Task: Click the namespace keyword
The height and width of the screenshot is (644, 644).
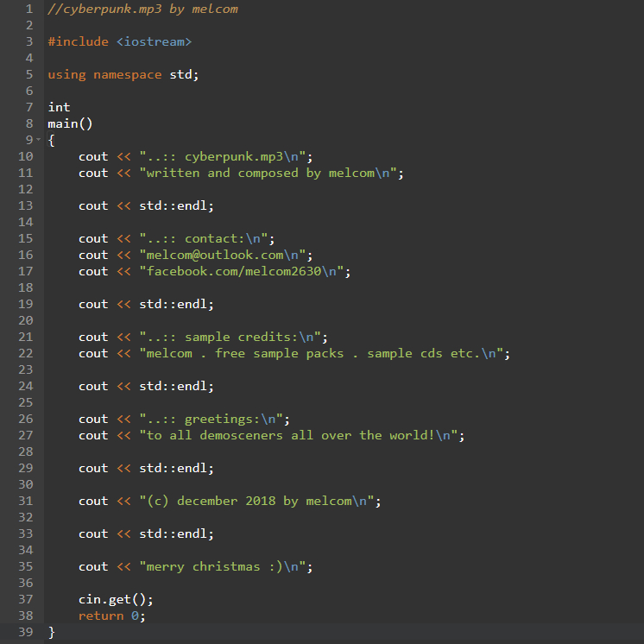Action: 127,74
